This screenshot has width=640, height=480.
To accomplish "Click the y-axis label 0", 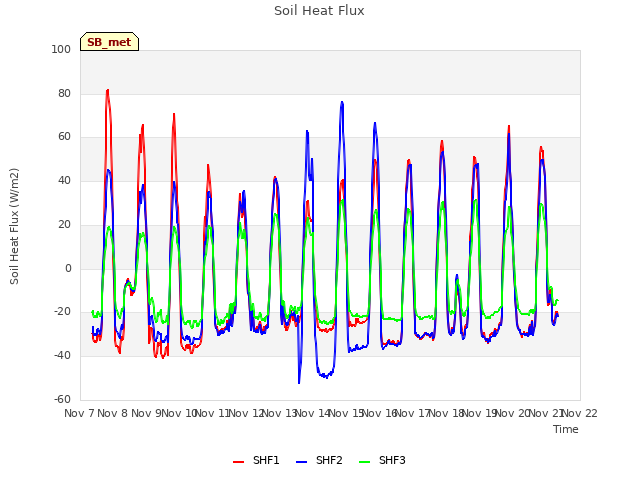I will (68, 268).
